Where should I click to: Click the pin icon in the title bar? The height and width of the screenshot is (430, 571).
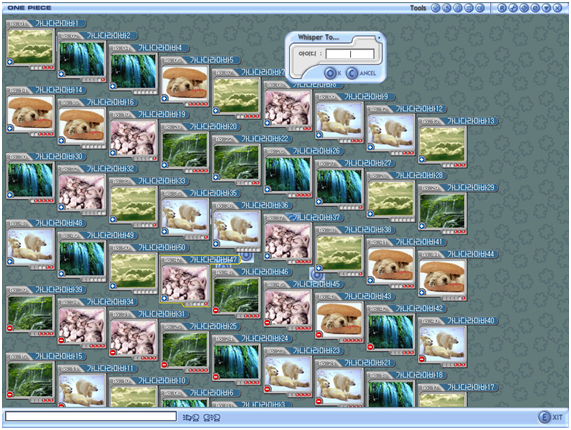tap(513, 8)
